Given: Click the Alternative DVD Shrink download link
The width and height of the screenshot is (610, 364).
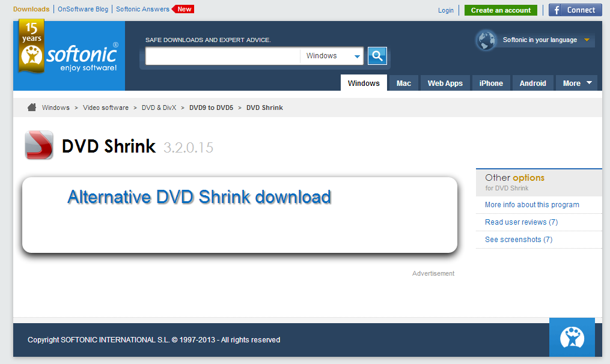Looking at the screenshot, I should click(x=199, y=197).
